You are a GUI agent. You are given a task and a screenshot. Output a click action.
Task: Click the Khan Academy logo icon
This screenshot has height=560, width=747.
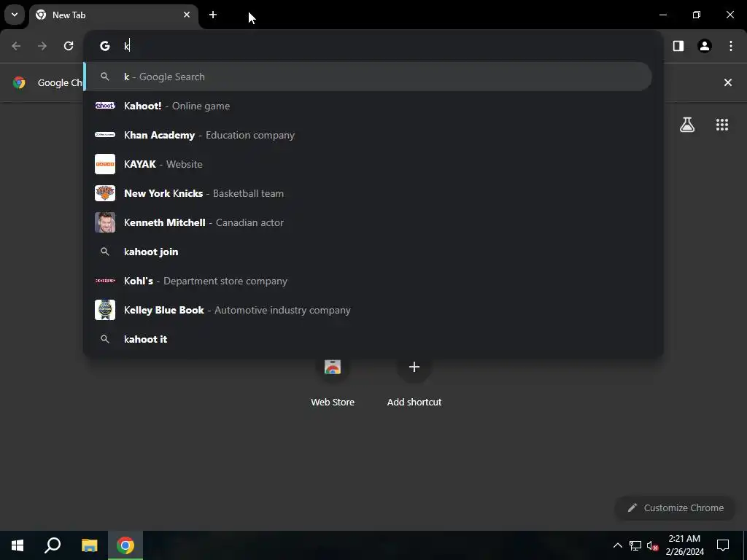click(x=105, y=135)
